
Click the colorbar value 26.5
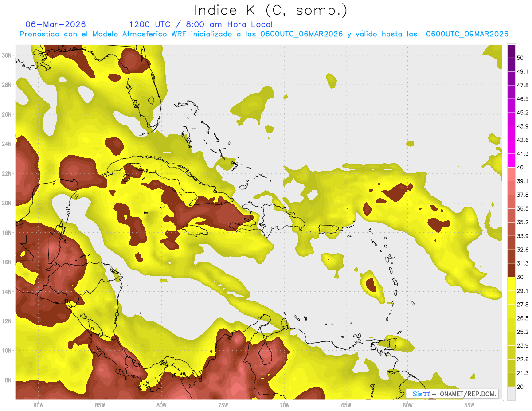pyautogui.click(x=523, y=318)
